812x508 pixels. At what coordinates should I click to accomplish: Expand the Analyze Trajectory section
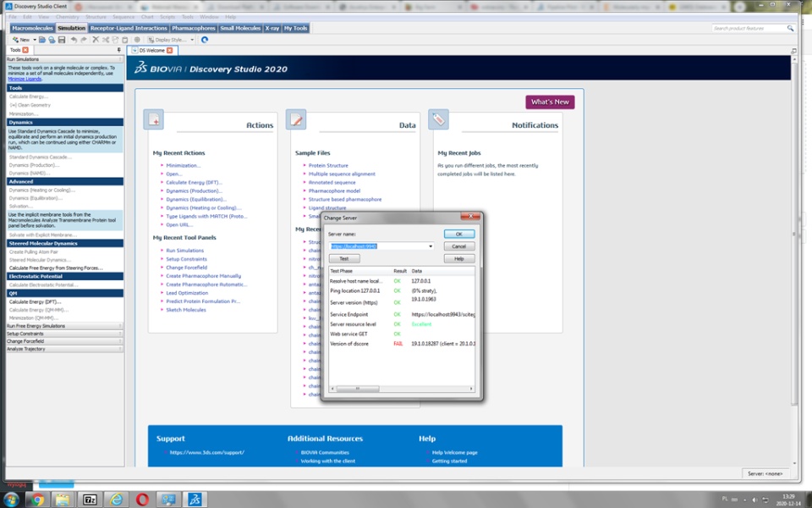[x=65, y=349]
